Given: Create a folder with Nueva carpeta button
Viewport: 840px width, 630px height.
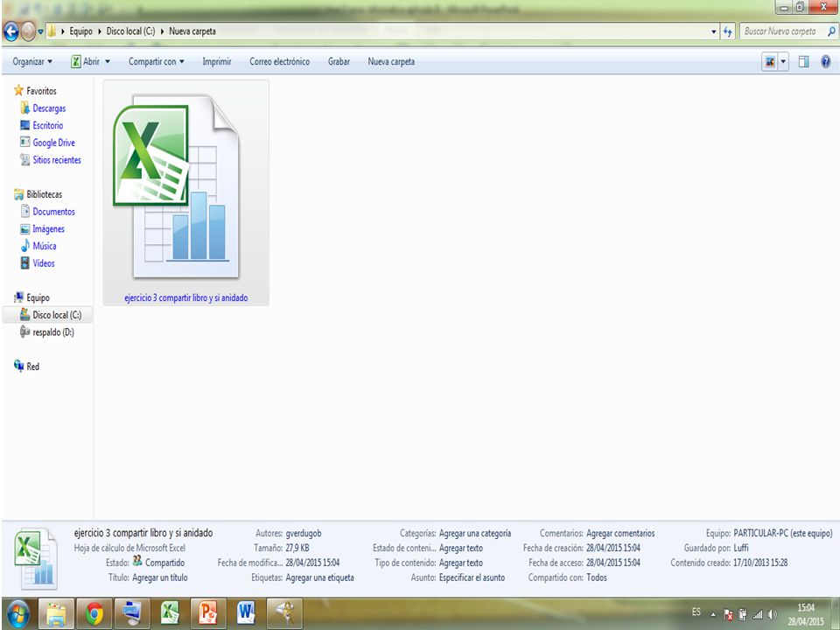Looking at the screenshot, I should (391, 61).
